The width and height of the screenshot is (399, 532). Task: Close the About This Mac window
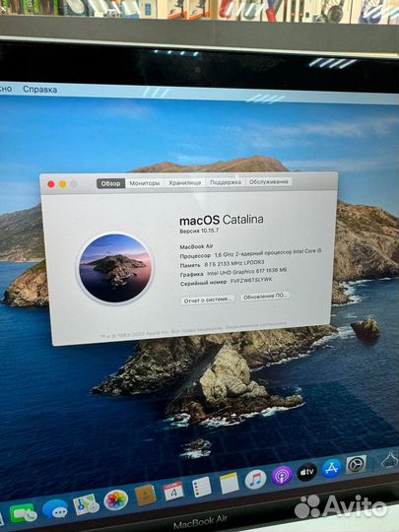pos(51,184)
